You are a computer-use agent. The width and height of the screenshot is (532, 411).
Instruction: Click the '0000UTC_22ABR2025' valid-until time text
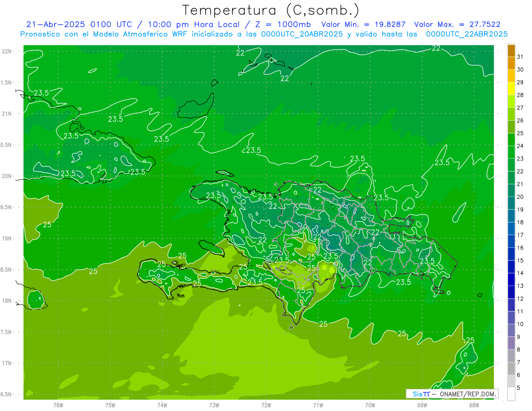467,34
